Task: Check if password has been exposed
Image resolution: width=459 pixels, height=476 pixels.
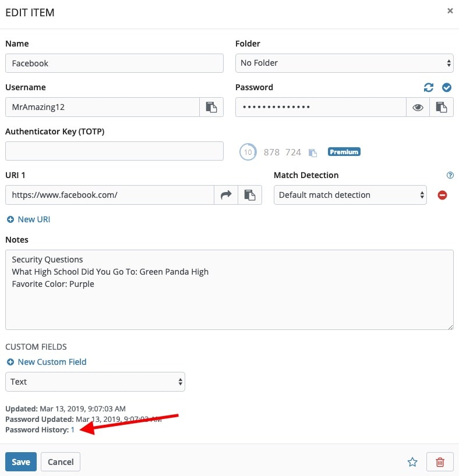Action: [x=446, y=87]
